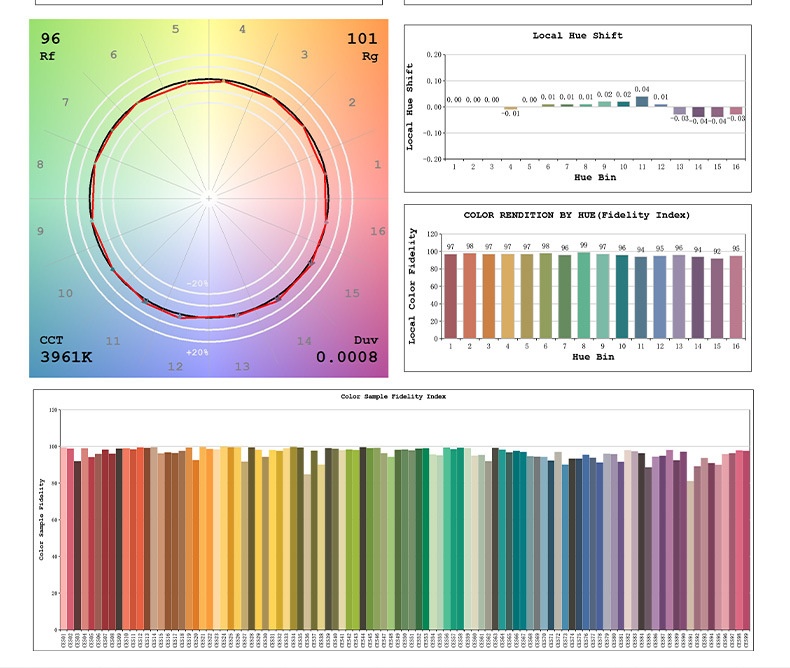Select the -0.01 bar in Local Hue Shift
This screenshot has width=790, height=668.
coord(511,108)
